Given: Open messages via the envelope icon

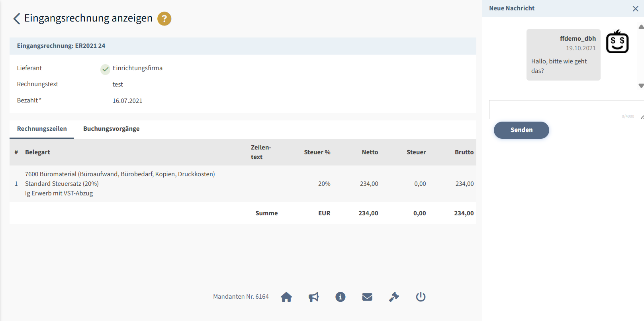Looking at the screenshot, I should 367,297.
